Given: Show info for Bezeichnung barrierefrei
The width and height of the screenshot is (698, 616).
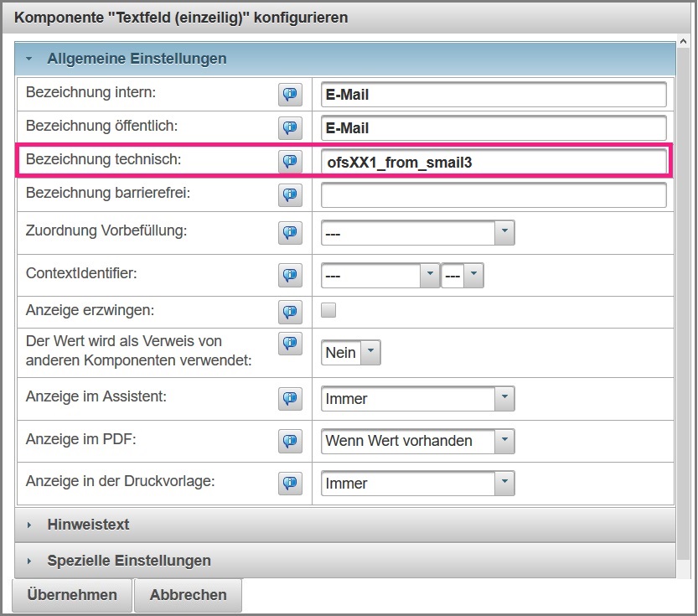Looking at the screenshot, I should (x=290, y=195).
